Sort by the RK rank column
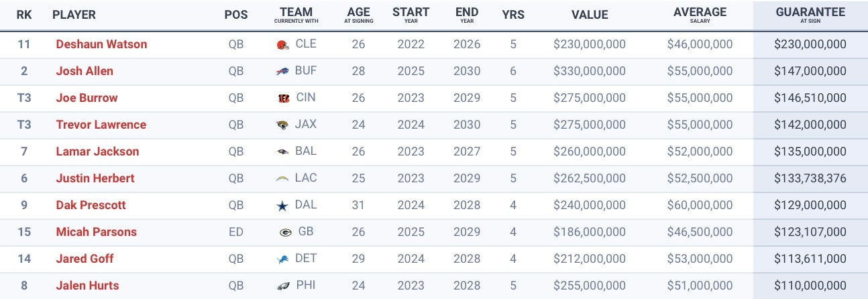 [24, 15]
